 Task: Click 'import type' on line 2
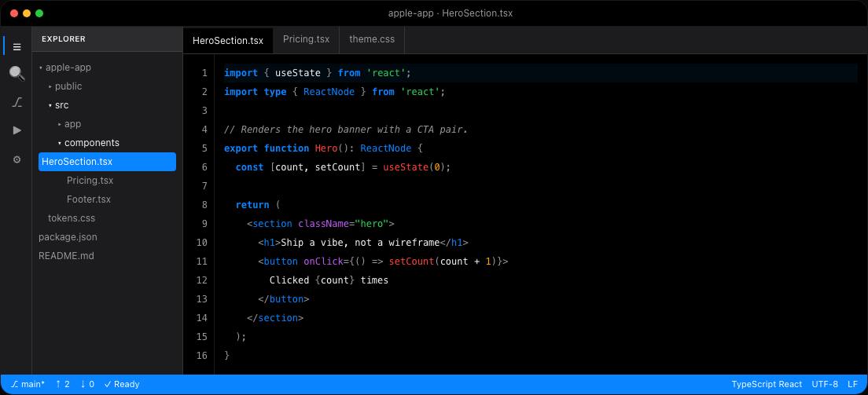tap(256, 92)
